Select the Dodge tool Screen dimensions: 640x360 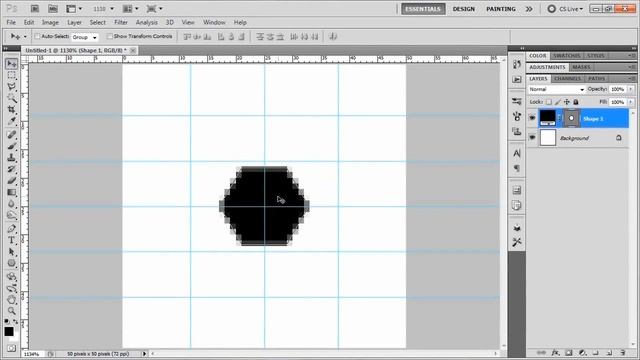[11, 215]
